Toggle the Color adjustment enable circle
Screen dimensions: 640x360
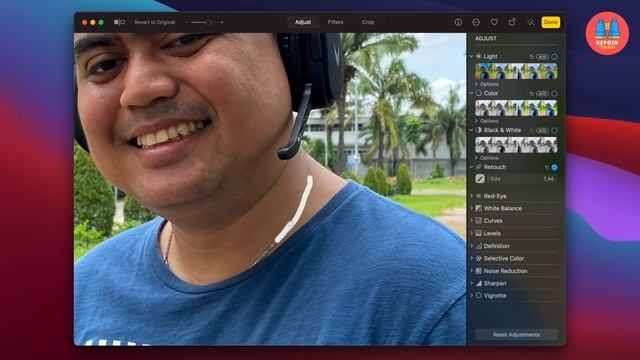click(554, 93)
